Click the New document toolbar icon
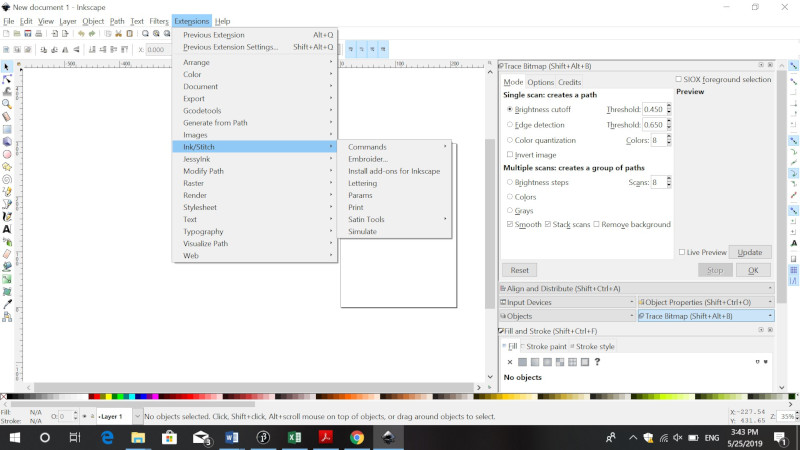 tap(6, 34)
